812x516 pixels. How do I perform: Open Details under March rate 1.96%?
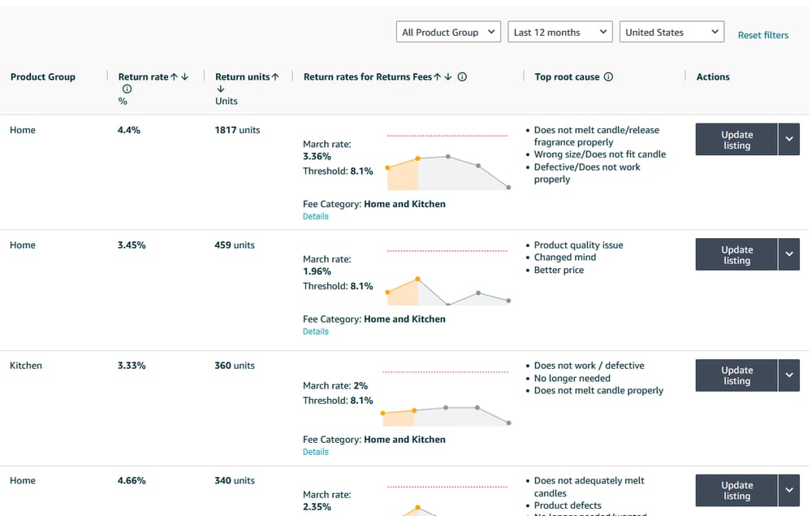[315, 332]
